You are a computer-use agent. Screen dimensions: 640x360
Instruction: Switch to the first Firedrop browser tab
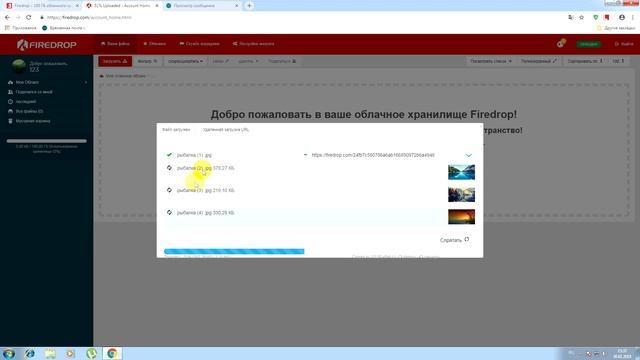click(x=42, y=6)
